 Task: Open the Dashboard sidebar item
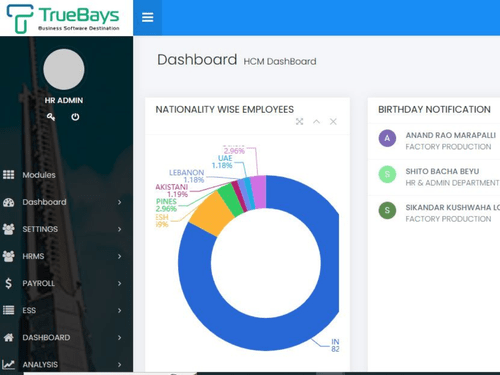44,202
